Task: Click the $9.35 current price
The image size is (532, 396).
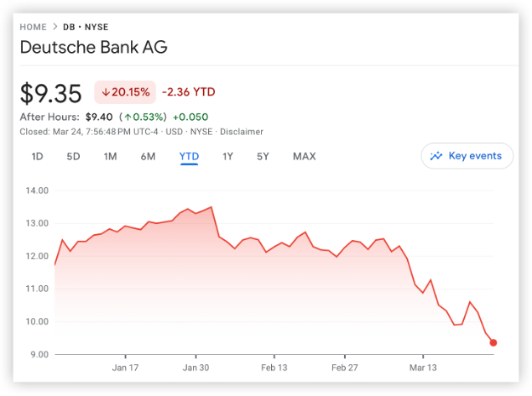Action: coord(50,92)
